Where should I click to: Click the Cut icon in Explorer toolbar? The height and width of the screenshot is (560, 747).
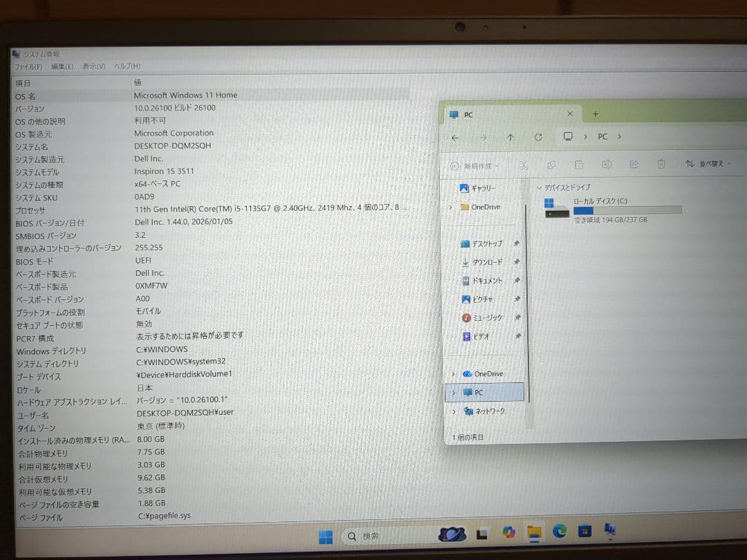pyautogui.click(x=524, y=164)
